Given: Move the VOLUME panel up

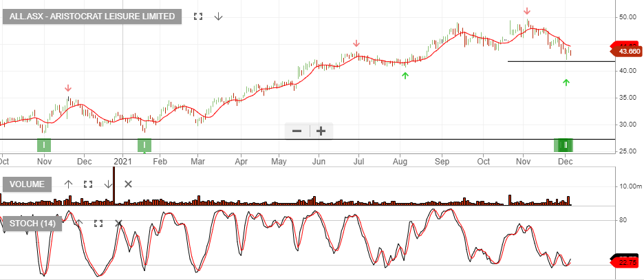Looking at the screenshot, I should click(x=68, y=184).
